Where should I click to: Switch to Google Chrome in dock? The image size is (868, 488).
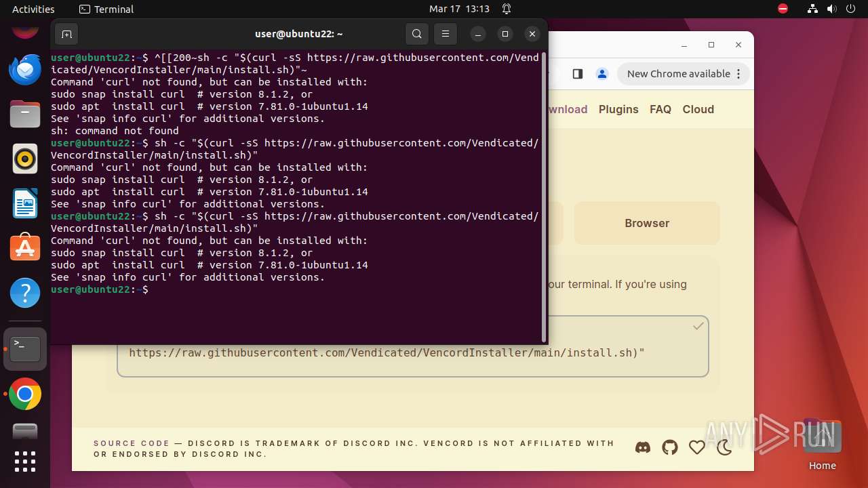[25, 394]
